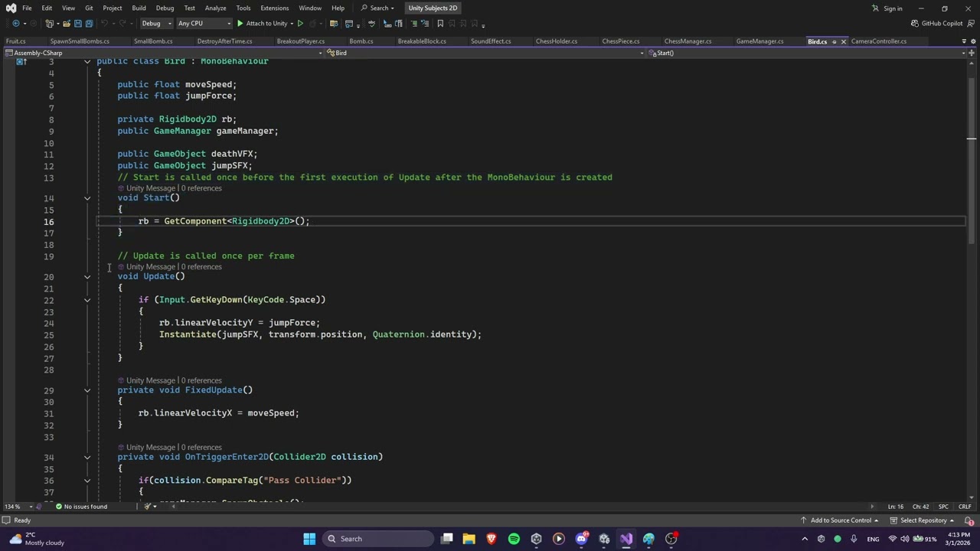Click the Undo arrow in the toolbar
Viewport: 980px width, 551px height.
104,23
